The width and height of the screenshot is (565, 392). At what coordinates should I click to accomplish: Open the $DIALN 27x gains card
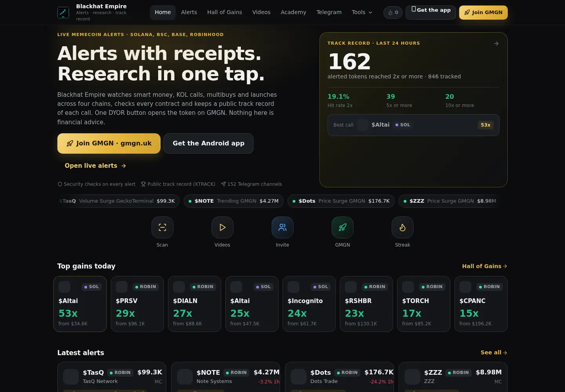[x=195, y=304]
